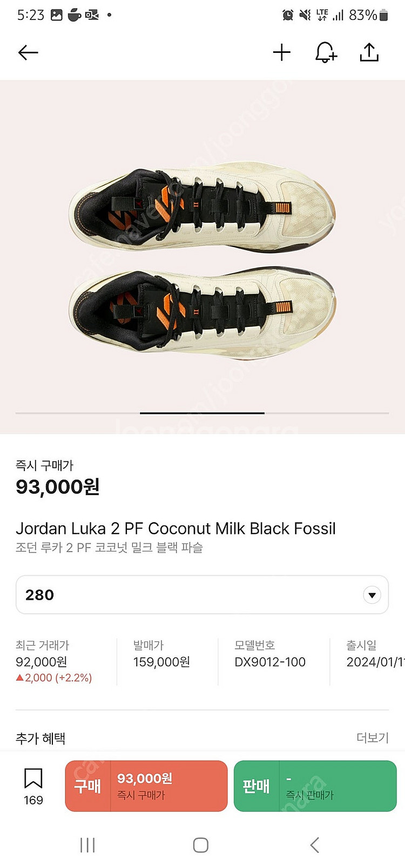Tap the 최근 거래가 92,000원 info
This screenshot has height=868, width=405.
point(54,661)
